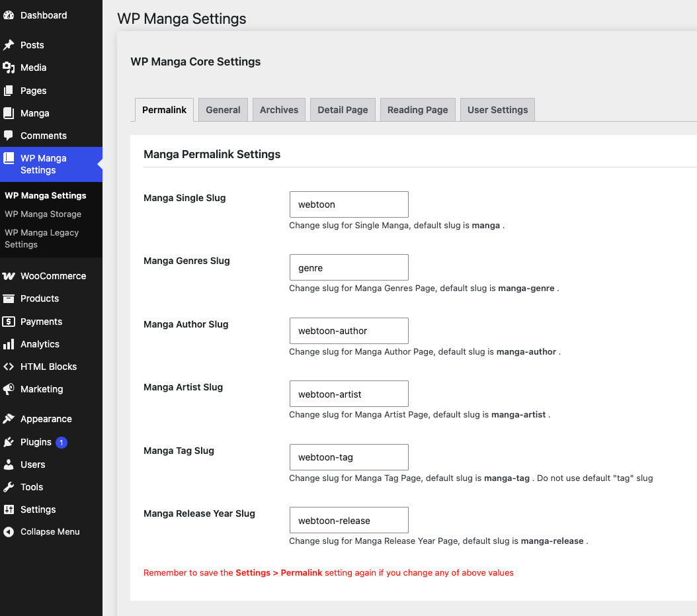Click the default slug manga-genre text
697x616 pixels.
click(526, 288)
